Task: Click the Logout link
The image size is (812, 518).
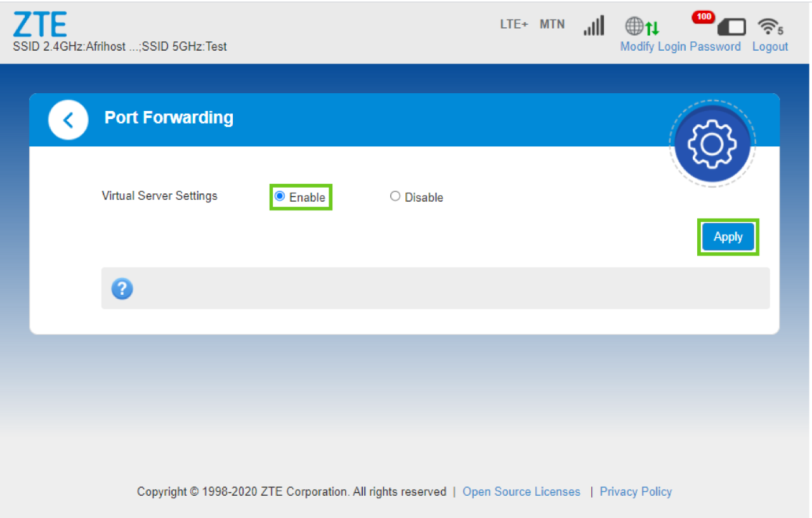Action: pos(770,46)
